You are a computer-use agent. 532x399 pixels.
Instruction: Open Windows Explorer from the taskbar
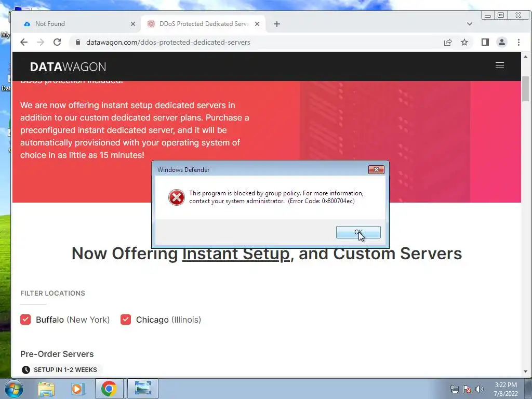point(46,389)
